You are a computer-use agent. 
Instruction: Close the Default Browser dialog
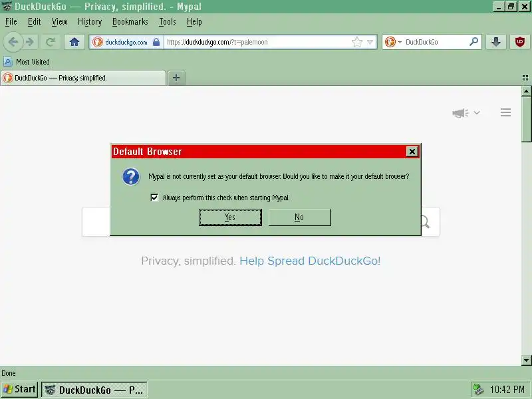(412, 152)
